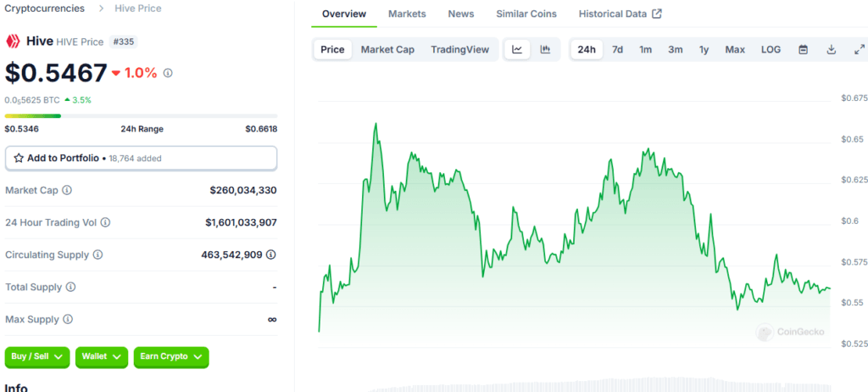Click the $1,601,033,907 trading volume value
The width and height of the screenshot is (868, 392).
[242, 222]
